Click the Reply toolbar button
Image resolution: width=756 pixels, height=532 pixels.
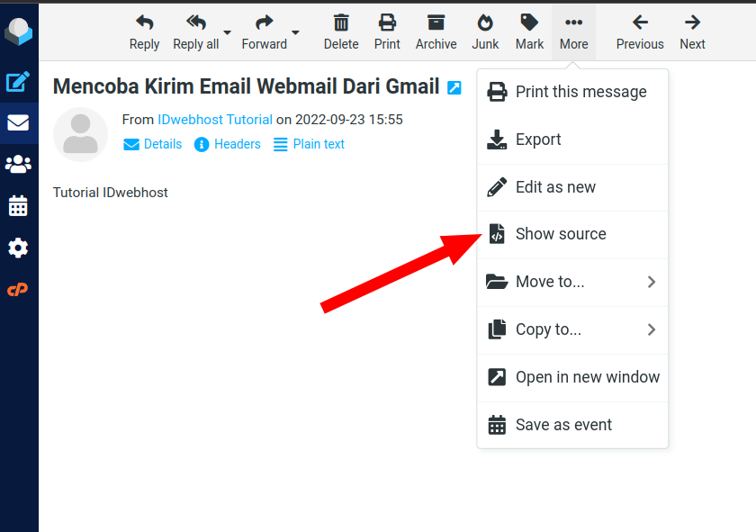144,32
